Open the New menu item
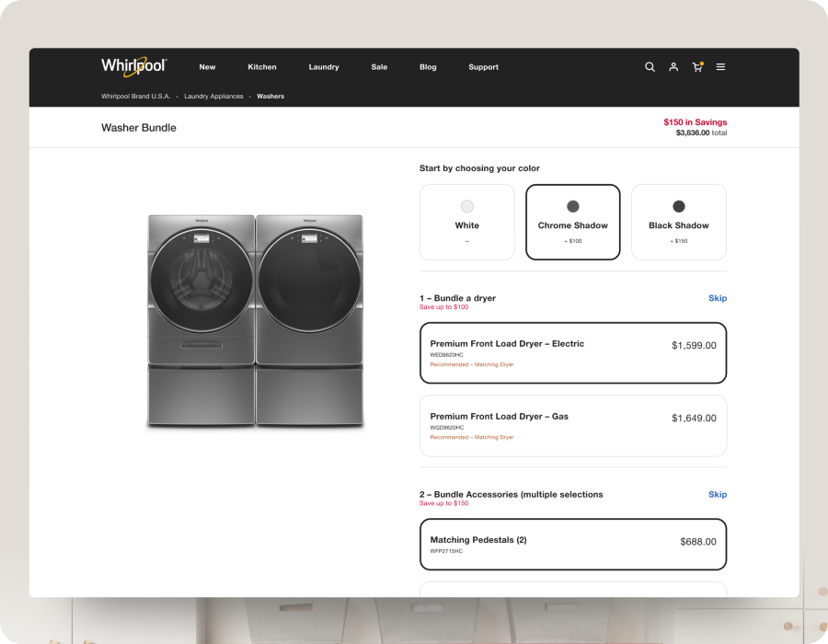Viewport: 828px width, 644px height. [207, 67]
